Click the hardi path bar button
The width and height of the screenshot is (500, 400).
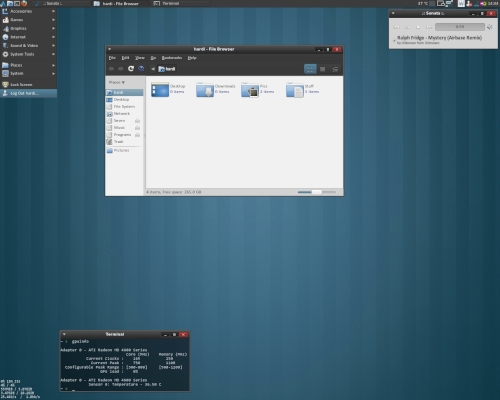[167, 69]
